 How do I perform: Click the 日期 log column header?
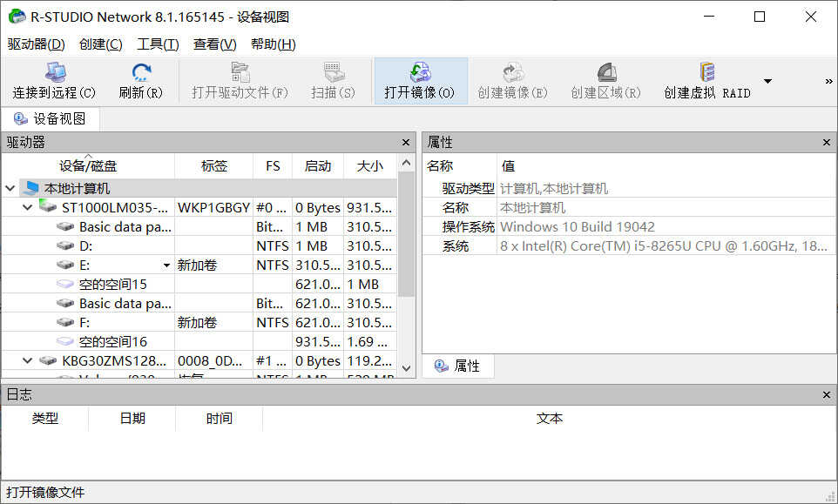coord(132,418)
